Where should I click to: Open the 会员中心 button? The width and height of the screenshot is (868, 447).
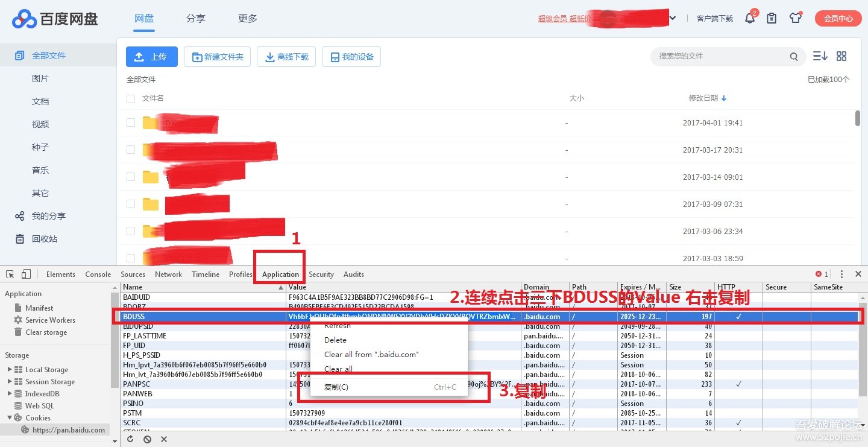pos(838,18)
